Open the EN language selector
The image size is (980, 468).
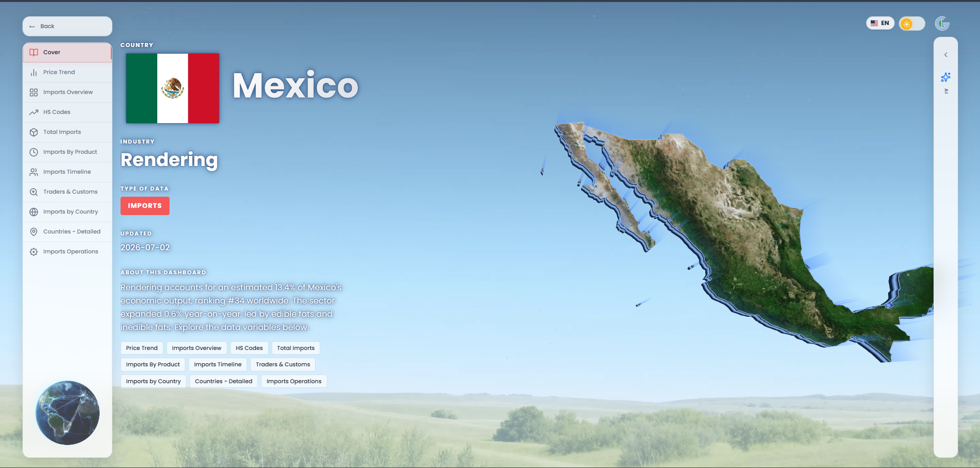pos(880,23)
